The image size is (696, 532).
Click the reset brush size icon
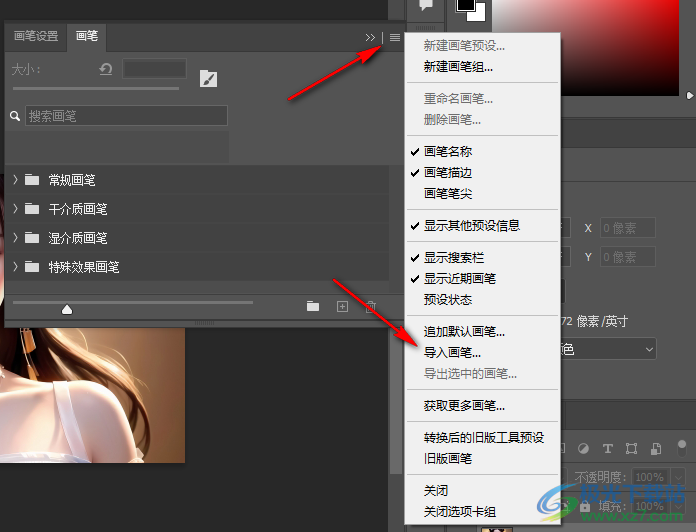(x=106, y=69)
